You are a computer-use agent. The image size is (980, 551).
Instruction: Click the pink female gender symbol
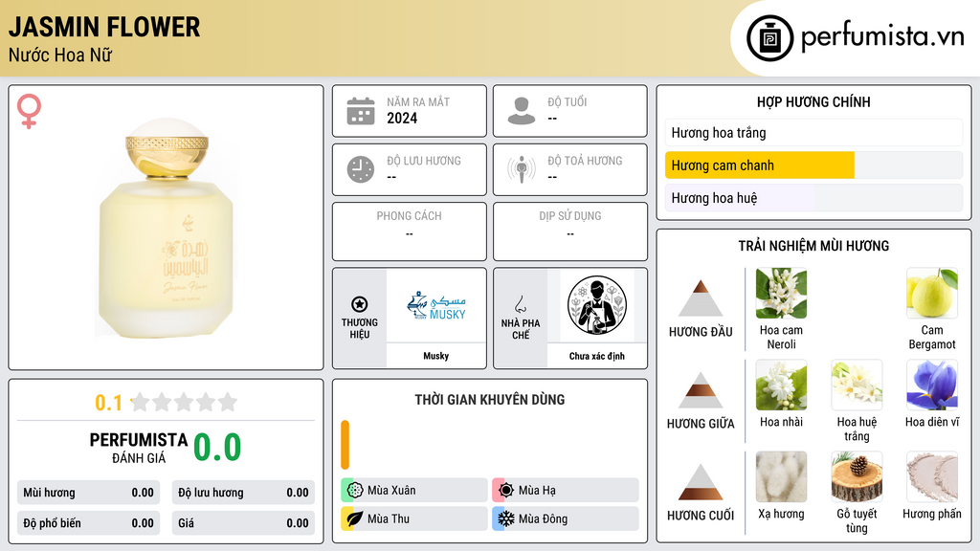[29, 111]
